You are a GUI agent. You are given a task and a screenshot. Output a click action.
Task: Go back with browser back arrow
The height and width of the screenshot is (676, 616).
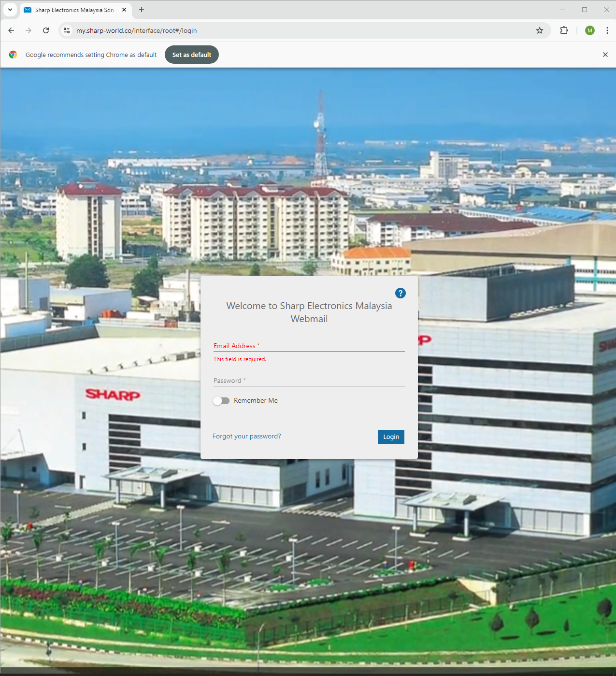(11, 30)
